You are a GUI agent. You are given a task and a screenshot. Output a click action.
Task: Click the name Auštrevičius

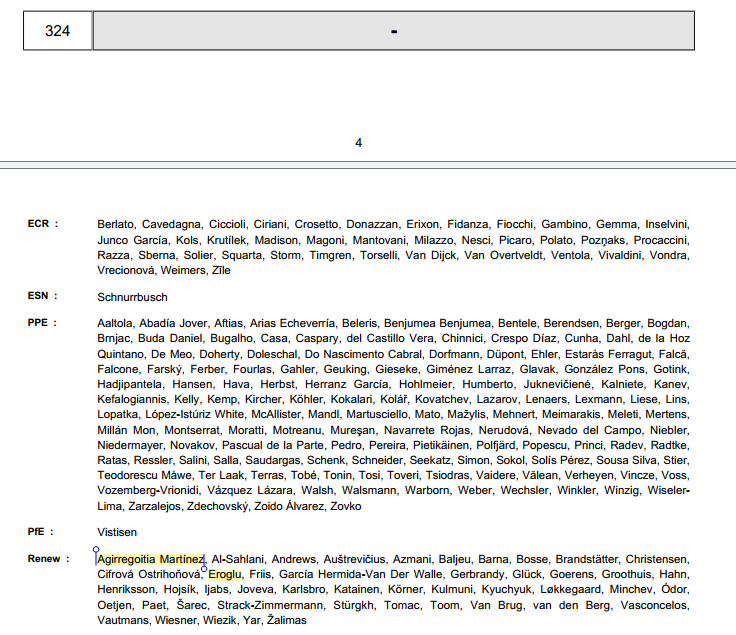coord(354,559)
